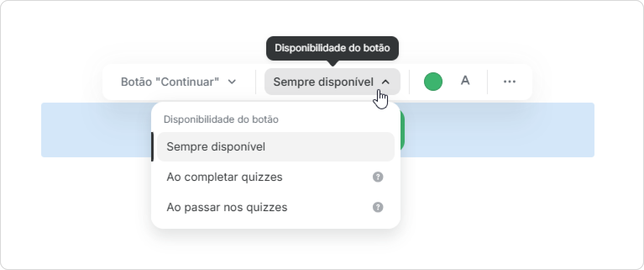The width and height of the screenshot is (644, 270).
Task: Click the divider between color and ellipsis icons
Action: click(487, 82)
